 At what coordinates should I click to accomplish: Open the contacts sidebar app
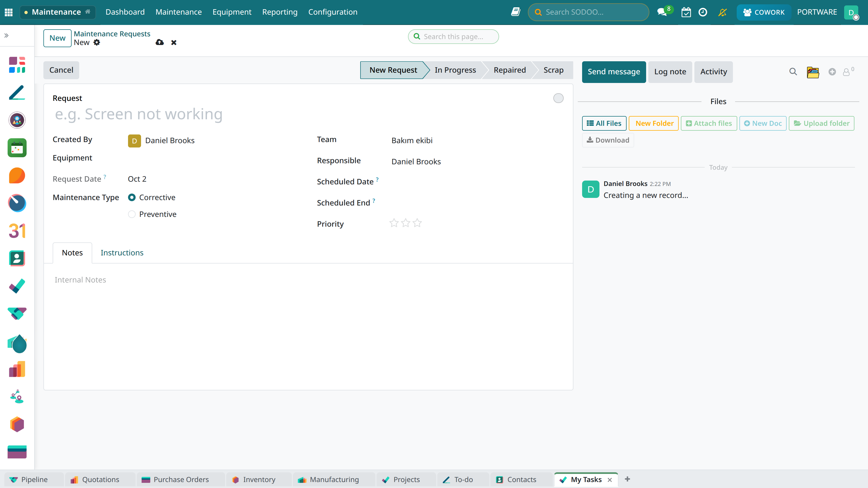tap(17, 258)
